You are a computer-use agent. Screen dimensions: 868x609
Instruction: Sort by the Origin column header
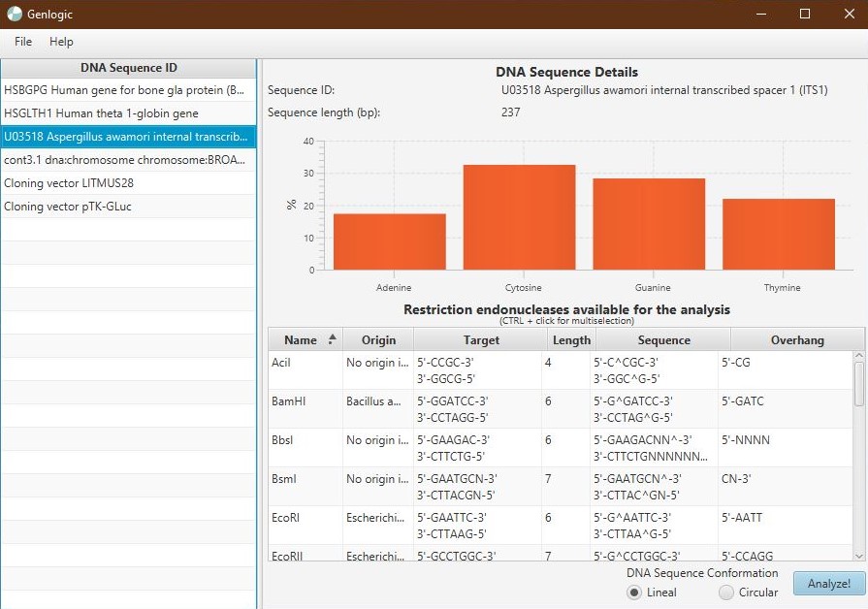tap(378, 339)
